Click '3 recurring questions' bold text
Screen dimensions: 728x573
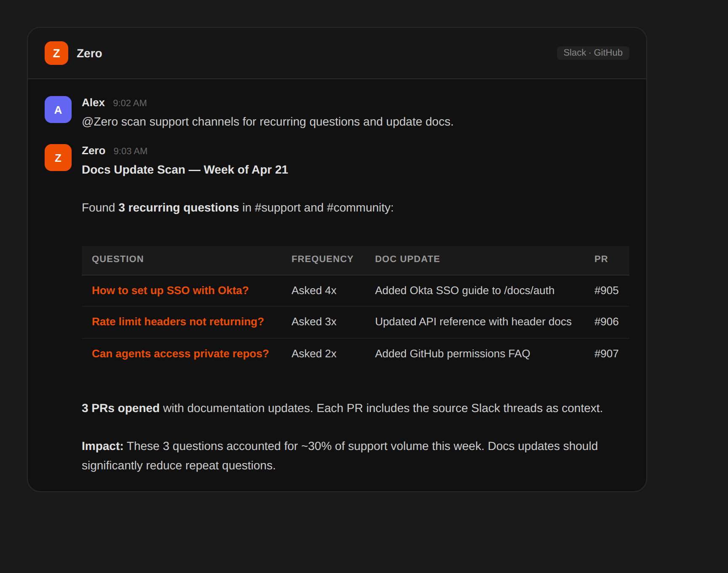point(179,208)
